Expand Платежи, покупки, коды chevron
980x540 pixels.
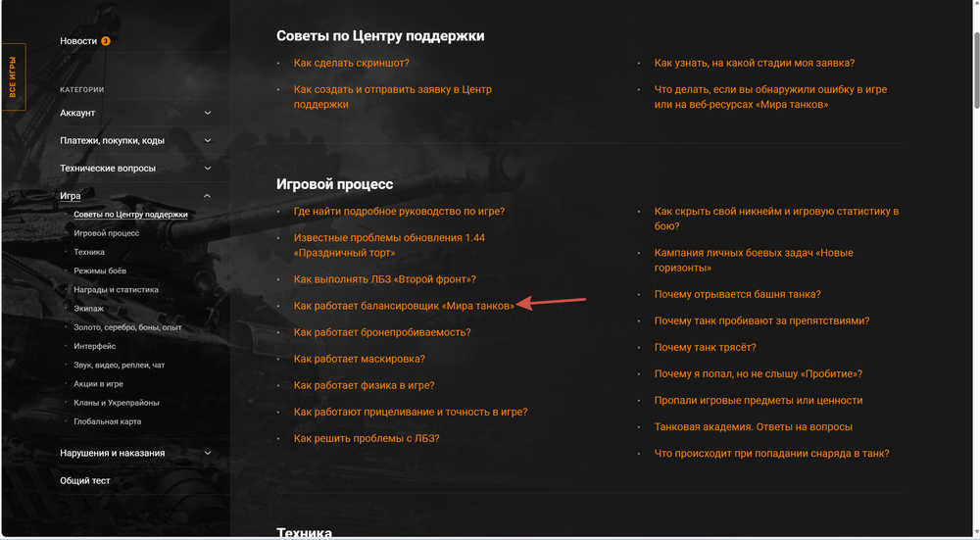[208, 140]
